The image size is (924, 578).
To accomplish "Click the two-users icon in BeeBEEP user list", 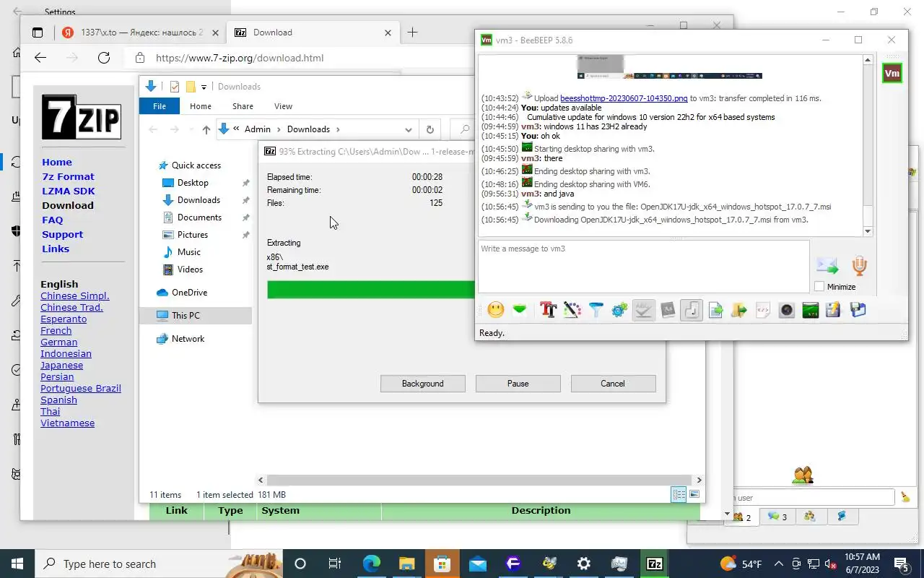I will click(803, 475).
